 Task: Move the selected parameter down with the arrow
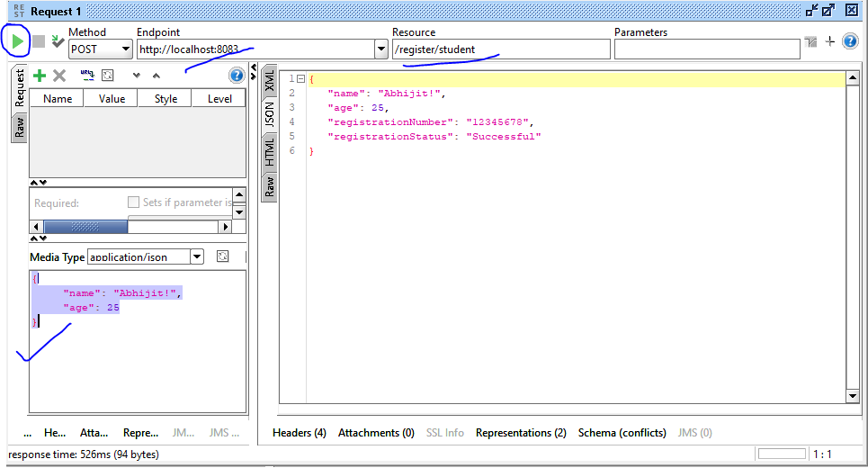[137, 76]
